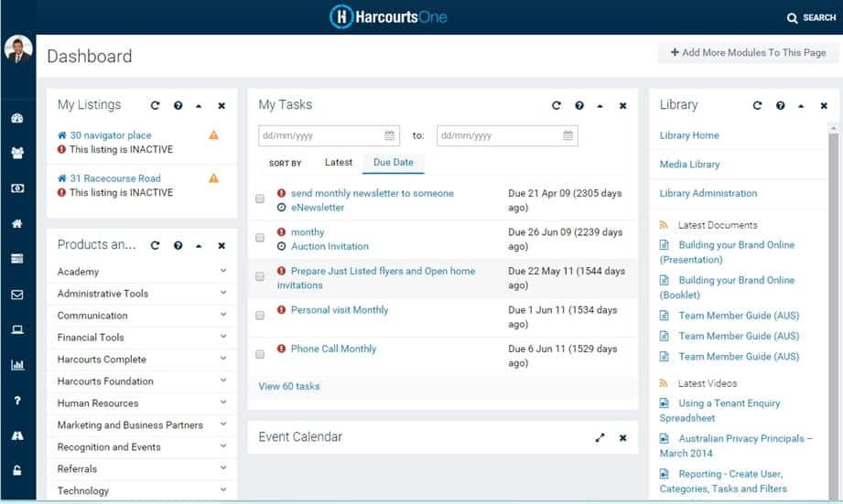Open Media Library
The image size is (843, 504).
click(x=689, y=165)
